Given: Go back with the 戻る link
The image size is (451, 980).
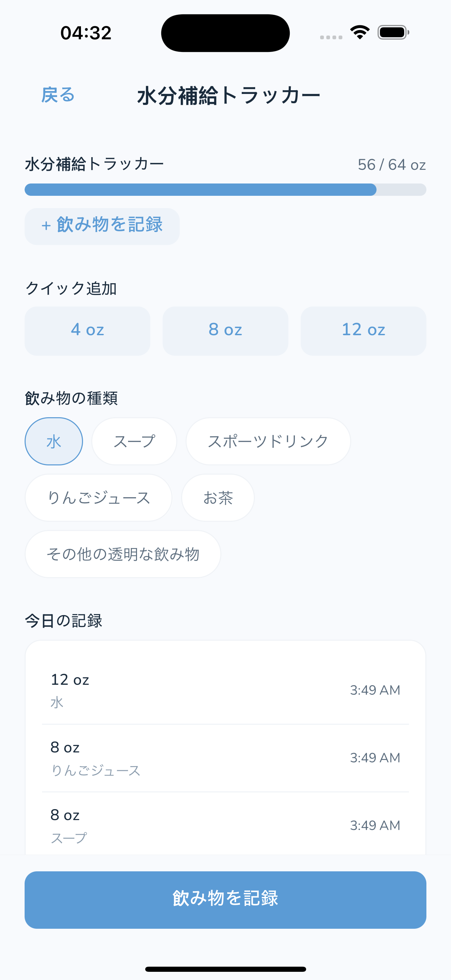Looking at the screenshot, I should (x=58, y=95).
